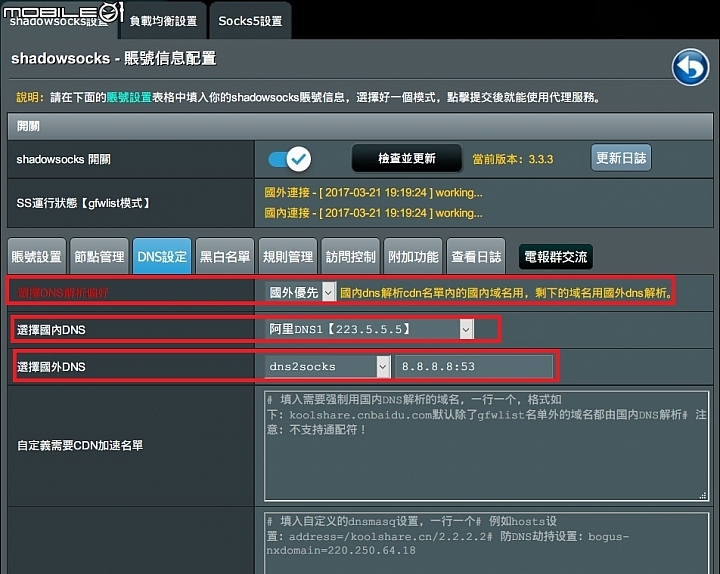Go to the 訪問控制 tab

coord(351,256)
